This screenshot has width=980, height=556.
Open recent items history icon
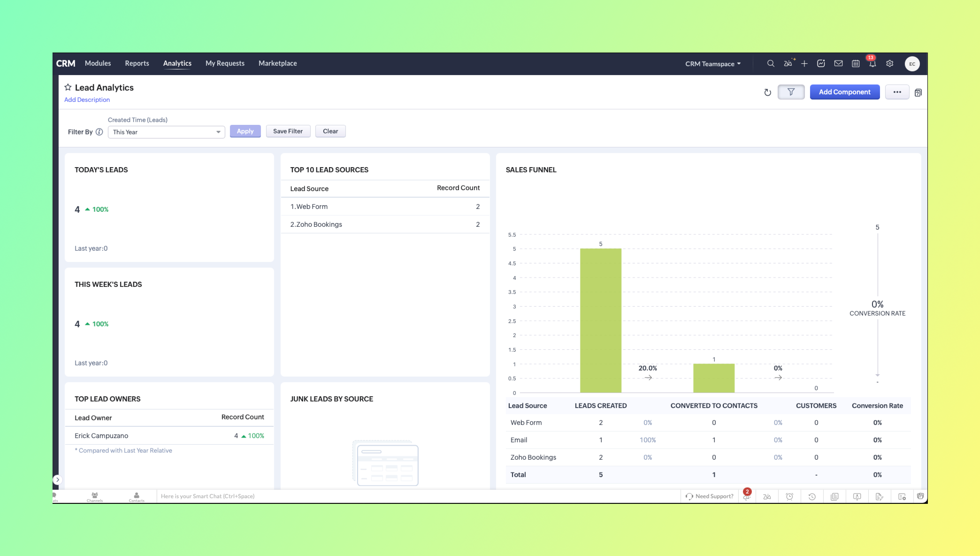[x=812, y=496]
